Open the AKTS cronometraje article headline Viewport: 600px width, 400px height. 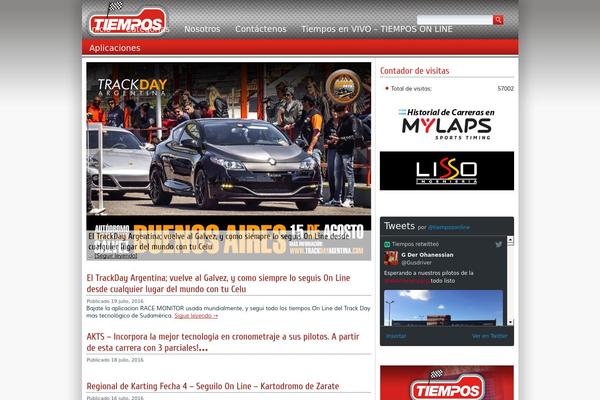click(x=223, y=342)
